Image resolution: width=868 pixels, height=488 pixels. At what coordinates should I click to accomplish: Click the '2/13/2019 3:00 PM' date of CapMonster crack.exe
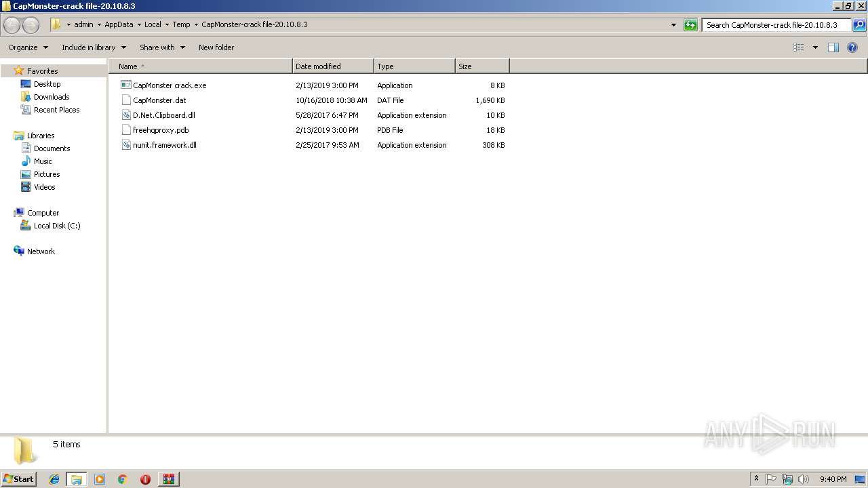tap(327, 85)
